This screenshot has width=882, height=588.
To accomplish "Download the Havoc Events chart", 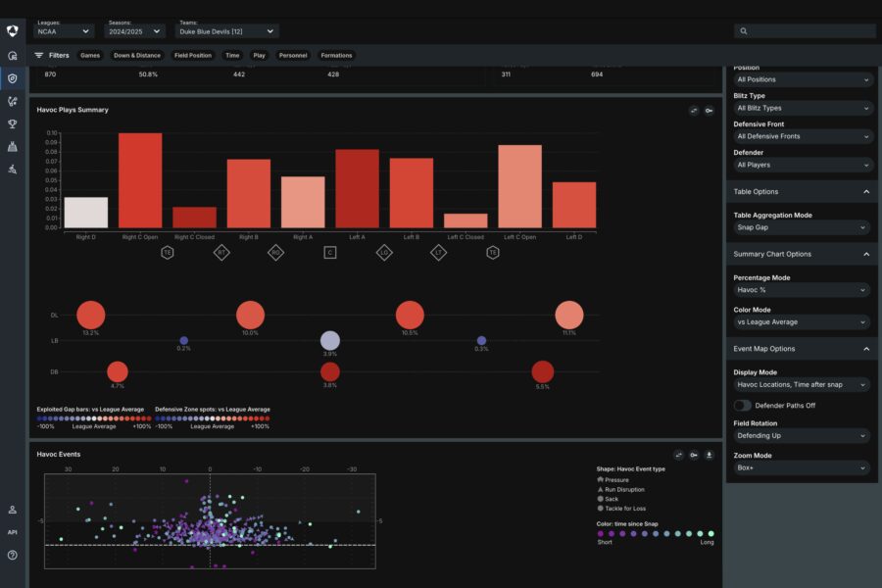I will point(710,455).
